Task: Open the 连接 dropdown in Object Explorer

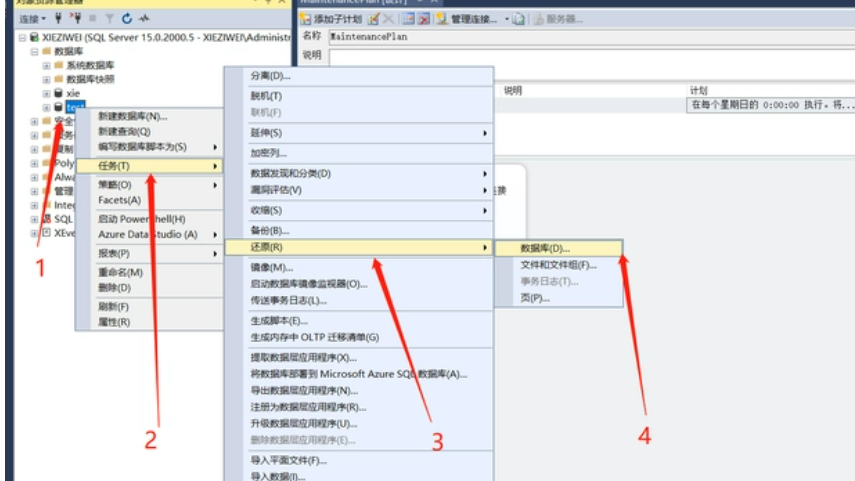Action: click(32, 19)
